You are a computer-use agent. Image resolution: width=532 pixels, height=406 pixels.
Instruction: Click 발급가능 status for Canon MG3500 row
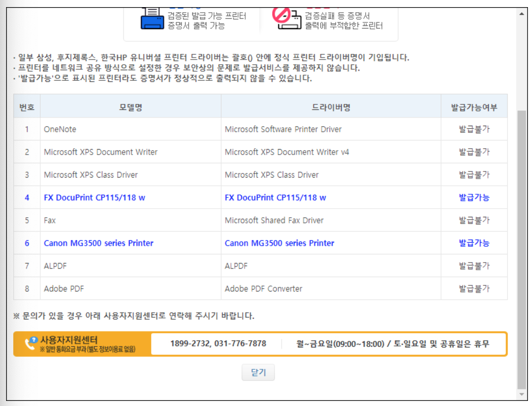tap(474, 243)
